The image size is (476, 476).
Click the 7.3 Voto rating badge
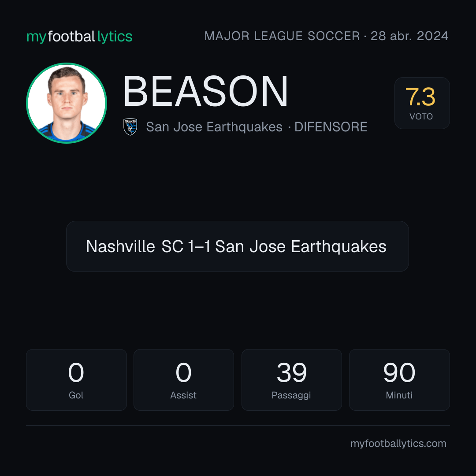[x=422, y=103]
